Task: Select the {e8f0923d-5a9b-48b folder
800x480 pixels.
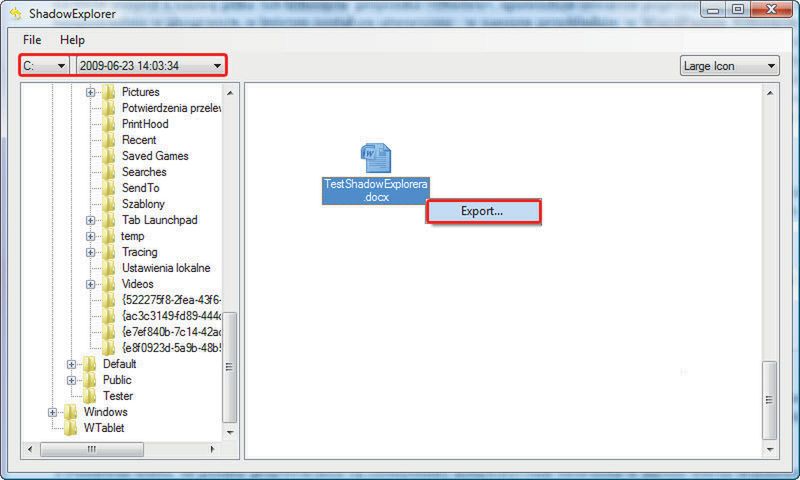Action: click(171, 348)
